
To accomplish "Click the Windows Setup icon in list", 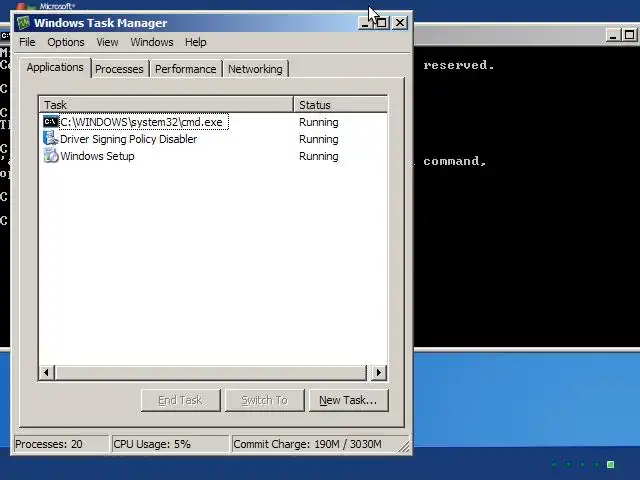I will point(51,156).
